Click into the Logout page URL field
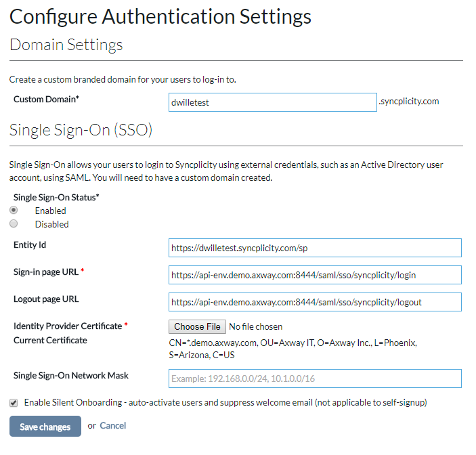The image size is (476, 455). 315,302
